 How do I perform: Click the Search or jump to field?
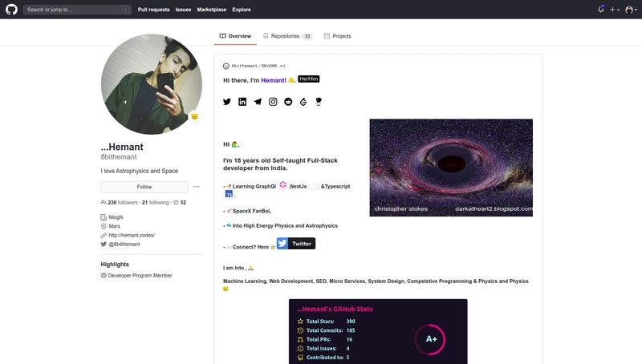77,10
